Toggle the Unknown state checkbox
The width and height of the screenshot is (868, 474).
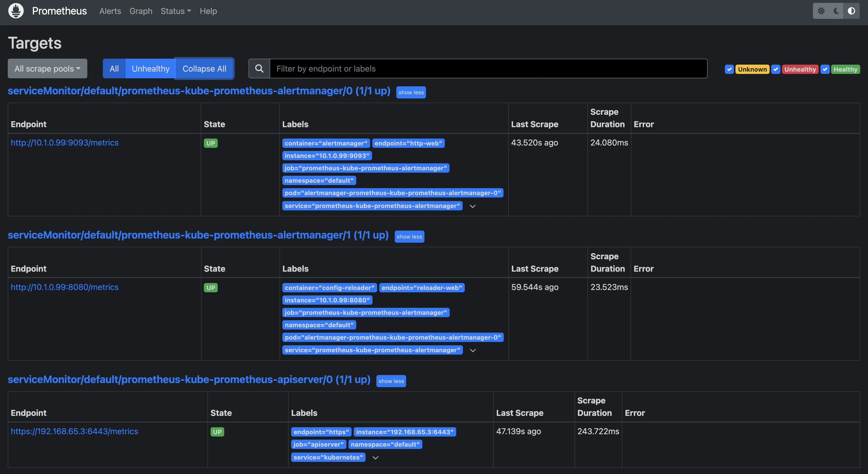(729, 70)
